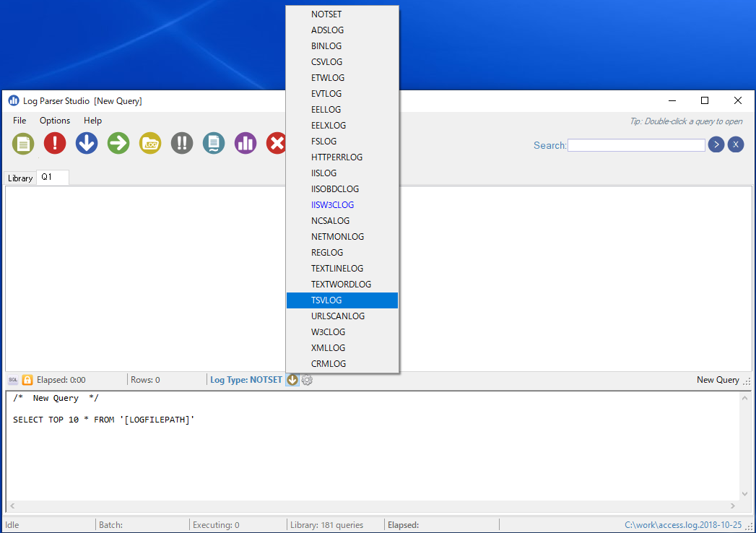Select EELLOG log type
This screenshot has height=533, width=756.
[342, 110]
